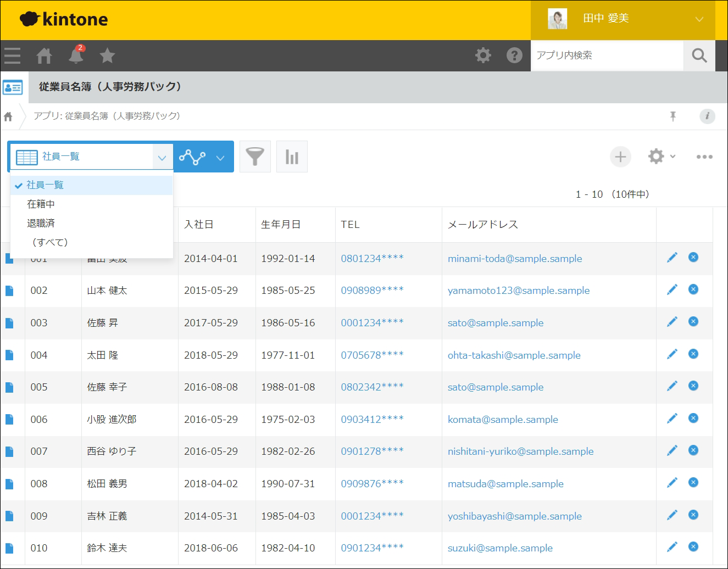Select the 退職済 view option
728x569 pixels.
[41, 224]
